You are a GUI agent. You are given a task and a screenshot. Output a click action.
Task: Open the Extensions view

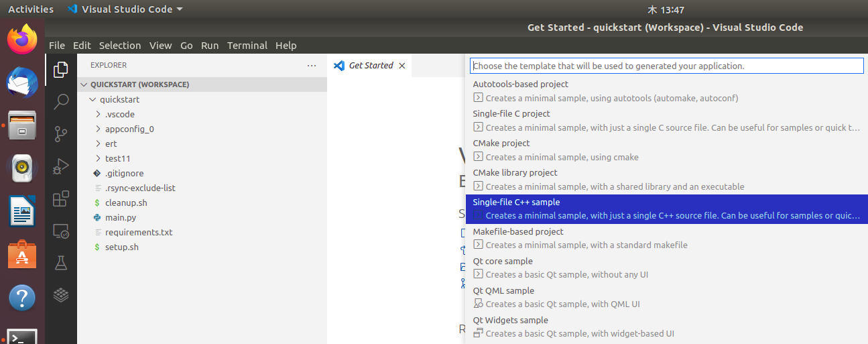point(61,198)
